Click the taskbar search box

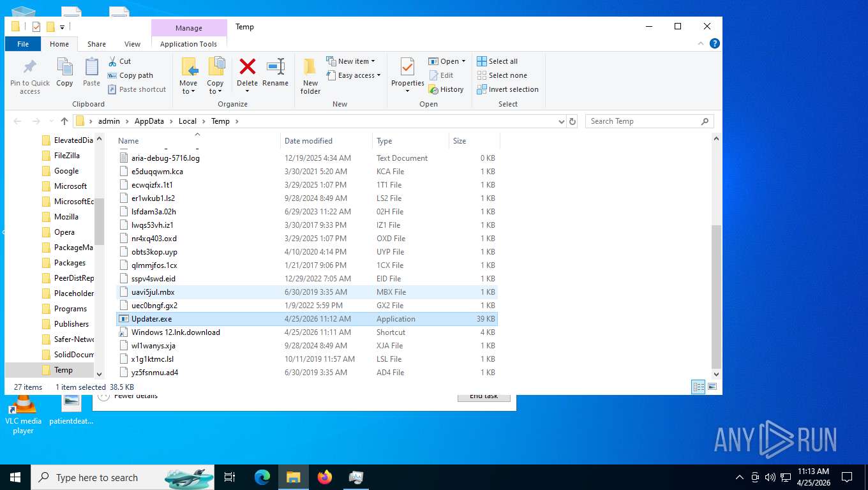tap(123, 477)
